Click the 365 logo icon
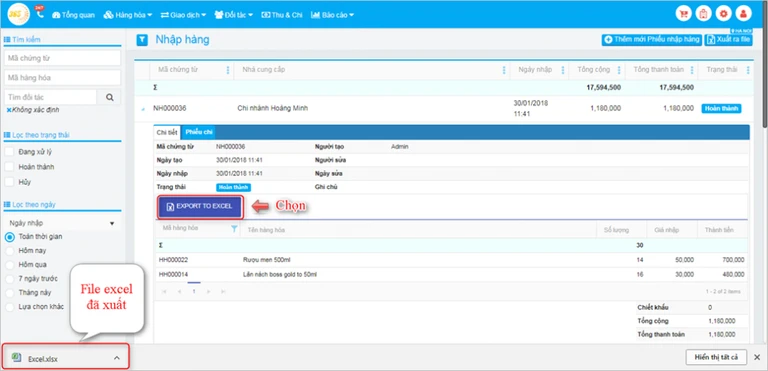The image size is (768, 371). [x=19, y=14]
